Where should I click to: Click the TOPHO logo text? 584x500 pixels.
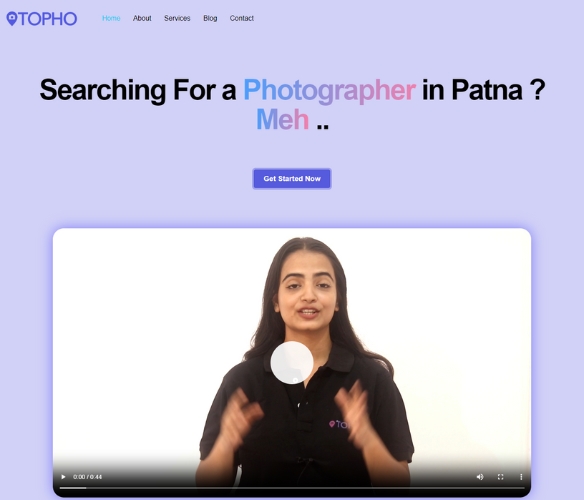(x=48, y=19)
